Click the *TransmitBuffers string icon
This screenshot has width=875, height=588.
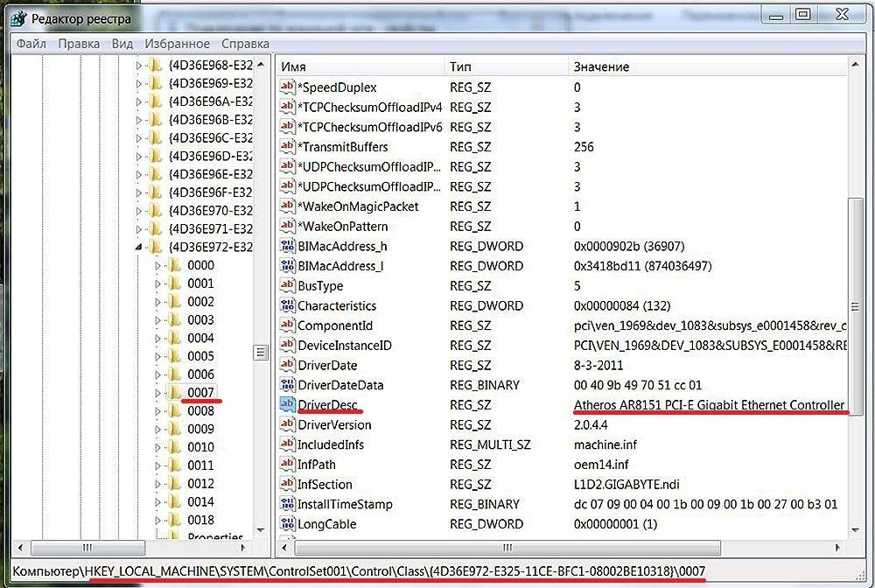287,146
